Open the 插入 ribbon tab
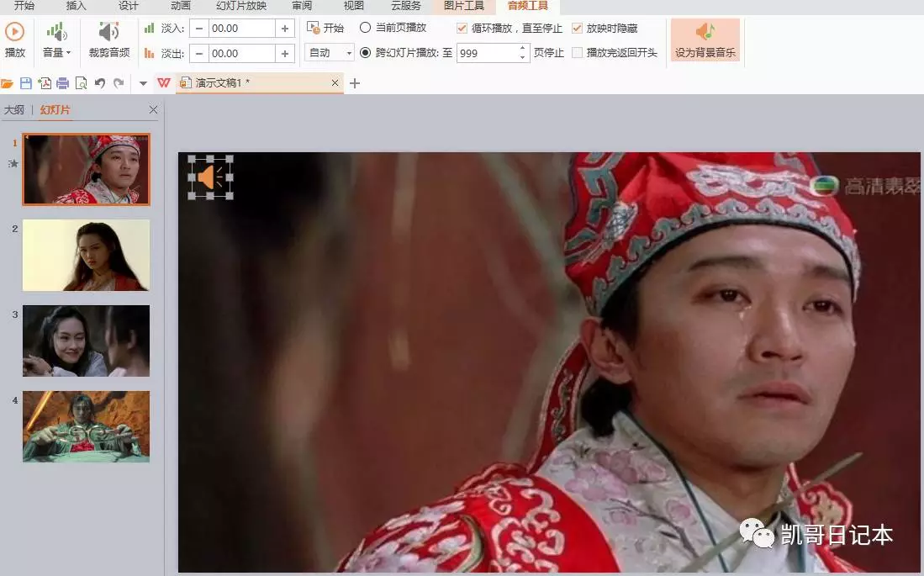Viewport: 924px width, 576px height. pos(76,6)
